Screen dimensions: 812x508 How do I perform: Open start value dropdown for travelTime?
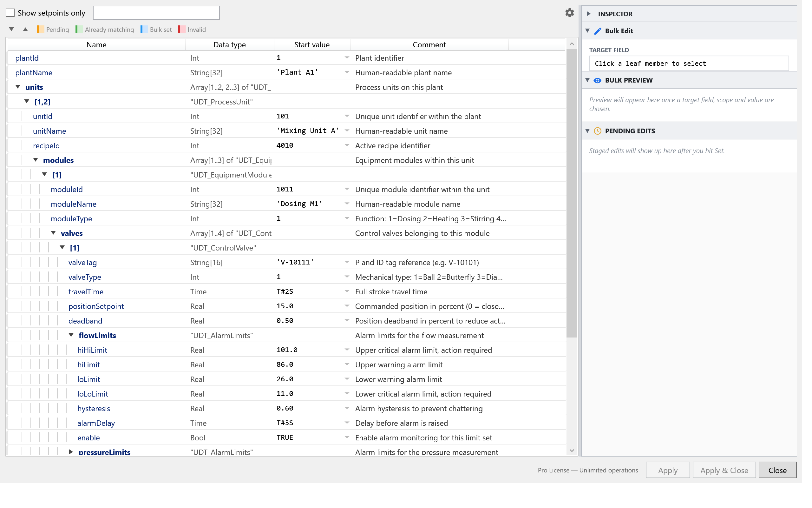click(x=347, y=291)
